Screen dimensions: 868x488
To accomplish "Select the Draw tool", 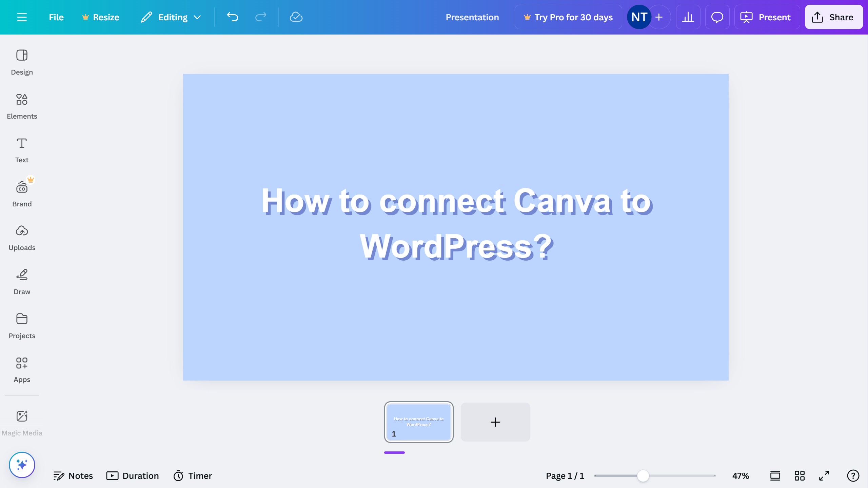I will click(x=22, y=281).
